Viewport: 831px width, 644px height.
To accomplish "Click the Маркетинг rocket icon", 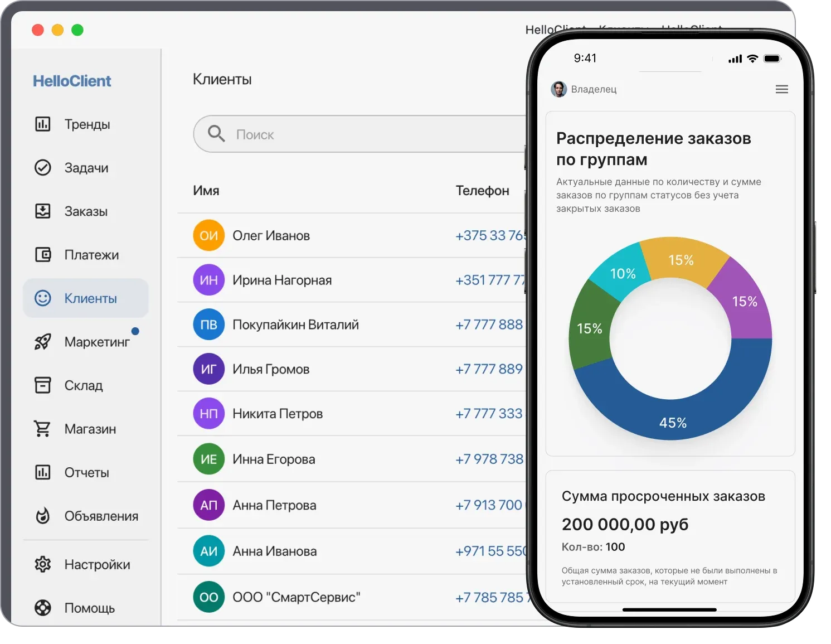I will 43,341.
